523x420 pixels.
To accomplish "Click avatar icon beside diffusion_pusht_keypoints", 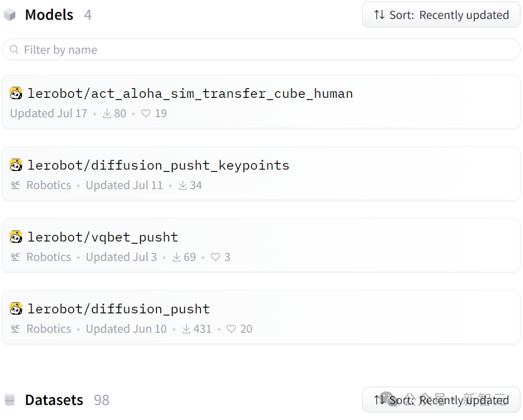I will click(16, 165).
